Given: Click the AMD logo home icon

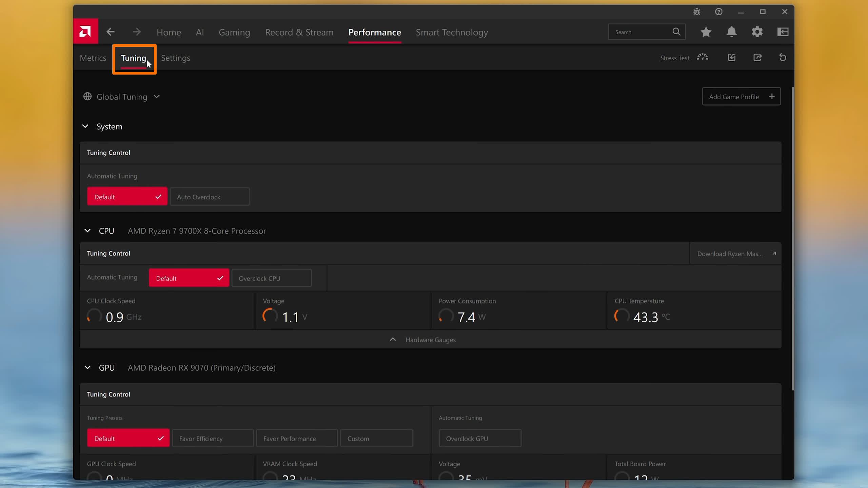Looking at the screenshot, I should (85, 31).
